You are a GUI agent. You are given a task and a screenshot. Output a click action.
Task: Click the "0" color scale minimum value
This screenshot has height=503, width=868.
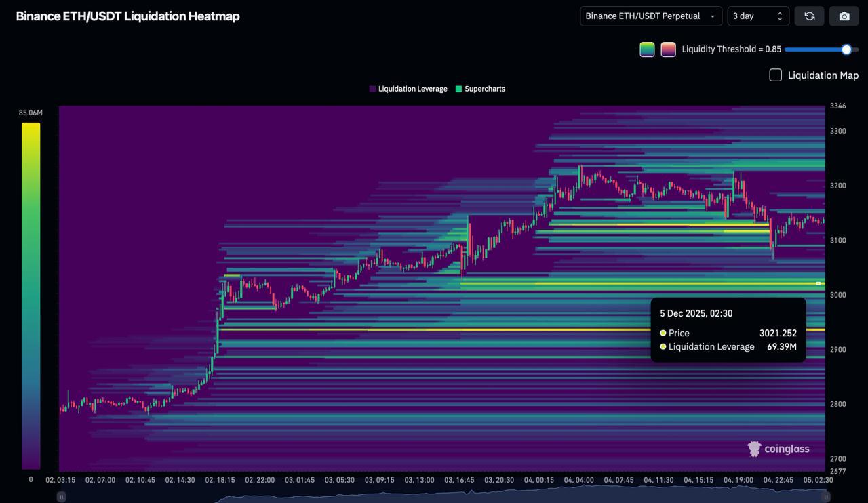pyautogui.click(x=31, y=479)
